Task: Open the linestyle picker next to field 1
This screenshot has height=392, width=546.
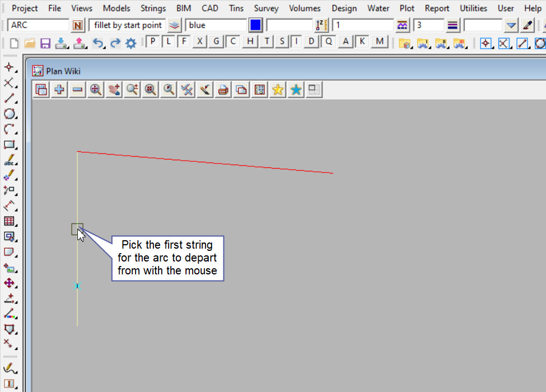Action: [402, 25]
